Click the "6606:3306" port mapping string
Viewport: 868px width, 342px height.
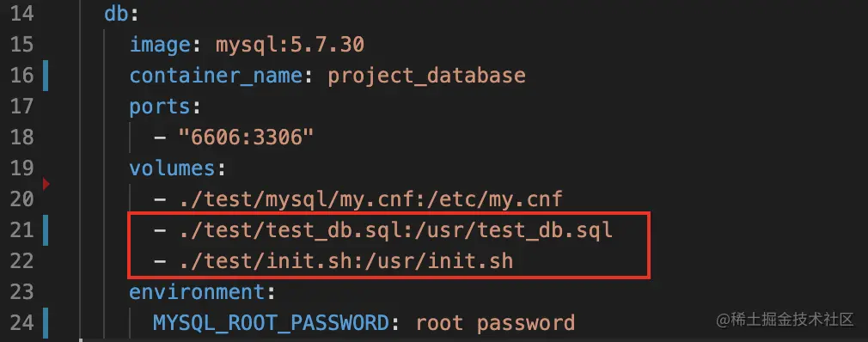pos(247,137)
